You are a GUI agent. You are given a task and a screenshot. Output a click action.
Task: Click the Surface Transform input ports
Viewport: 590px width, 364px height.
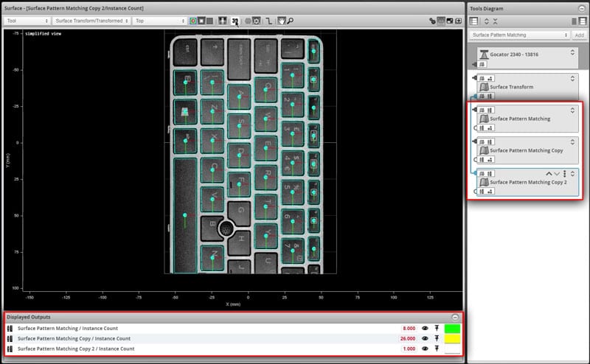pyautogui.click(x=486, y=79)
